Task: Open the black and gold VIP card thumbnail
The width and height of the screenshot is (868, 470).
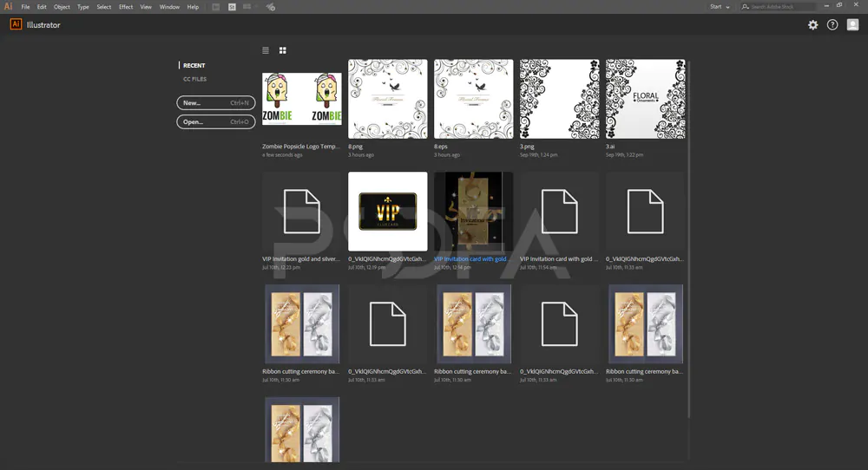Action: click(387, 212)
